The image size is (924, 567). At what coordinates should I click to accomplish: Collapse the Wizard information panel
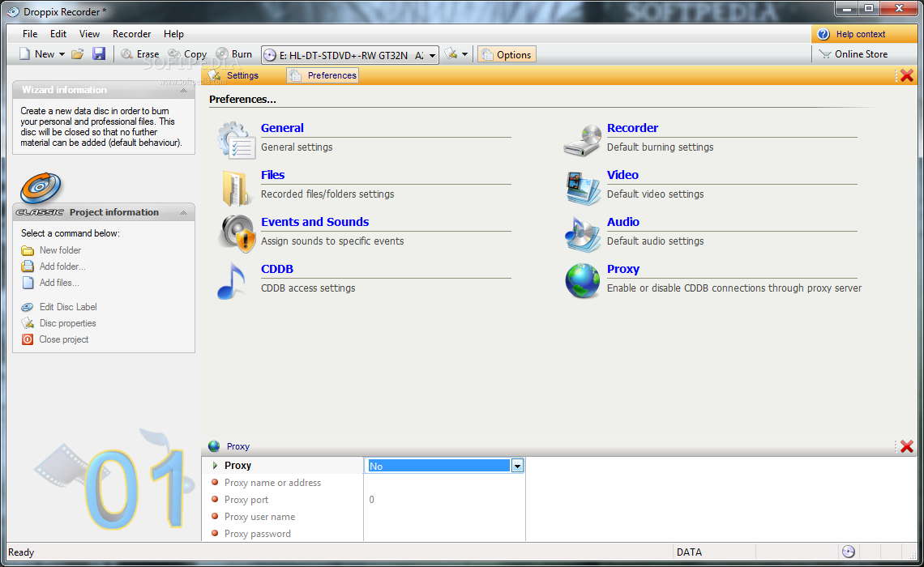point(183,90)
